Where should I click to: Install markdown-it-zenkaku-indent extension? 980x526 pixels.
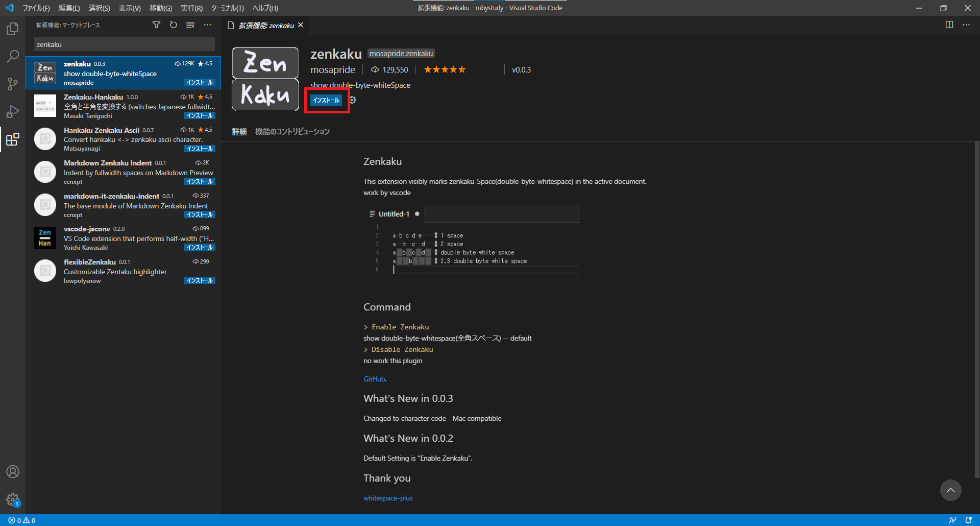pos(200,214)
